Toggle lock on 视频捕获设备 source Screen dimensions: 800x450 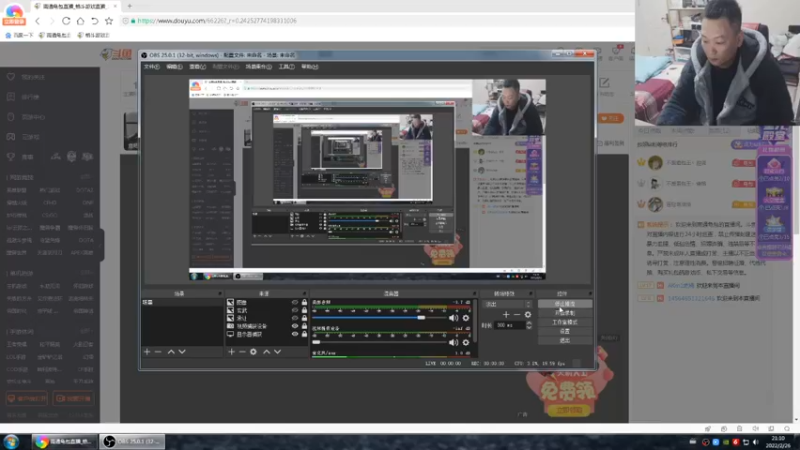click(305, 326)
